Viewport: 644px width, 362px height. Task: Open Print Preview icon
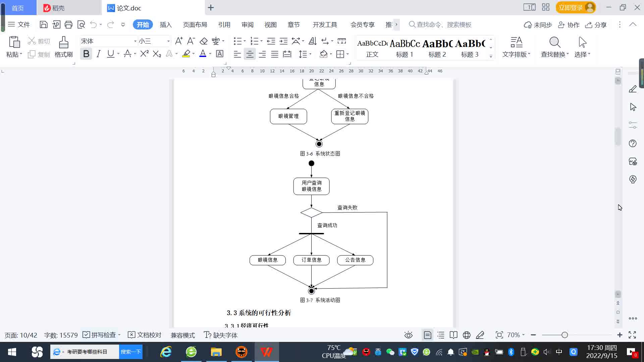coord(81,24)
